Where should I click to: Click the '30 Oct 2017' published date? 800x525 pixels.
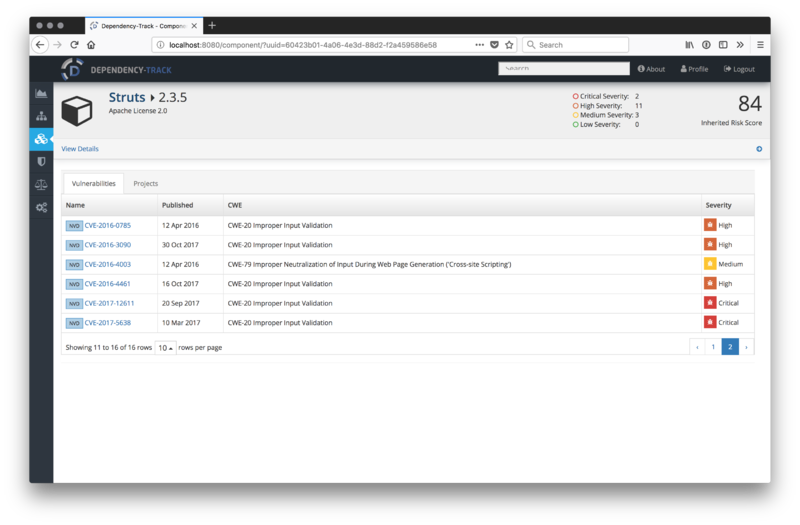(x=180, y=245)
